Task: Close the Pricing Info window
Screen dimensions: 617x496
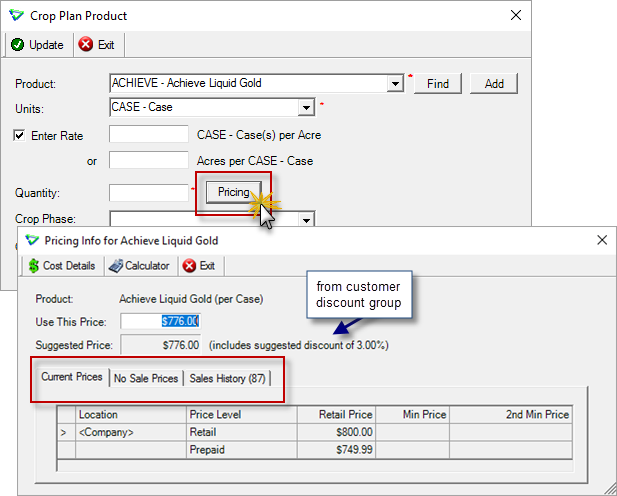Action: pos(602,240)
